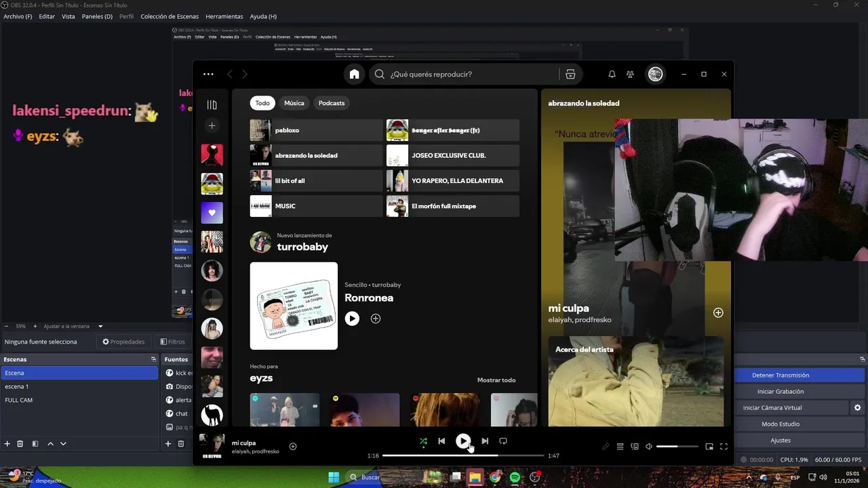868x488 pixels.
Task: Undock the Escenas panel
Action: 154,359
